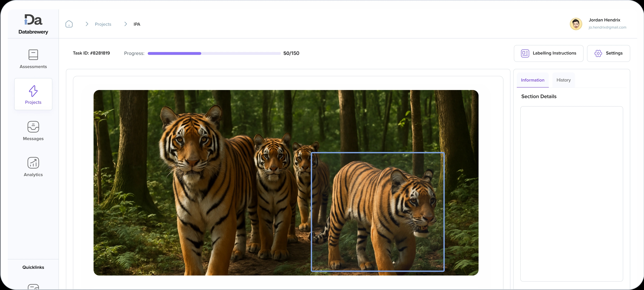Viewport: 644px width, 290px height.
Task: Select the Projects lightning bolt icon
Action: tap(33, 91)
